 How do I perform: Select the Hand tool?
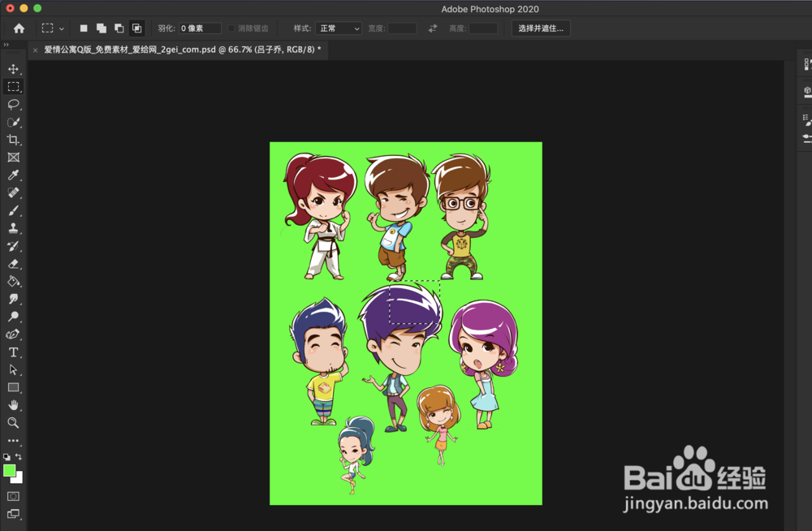pyautogui.click(x=13, y=405)
